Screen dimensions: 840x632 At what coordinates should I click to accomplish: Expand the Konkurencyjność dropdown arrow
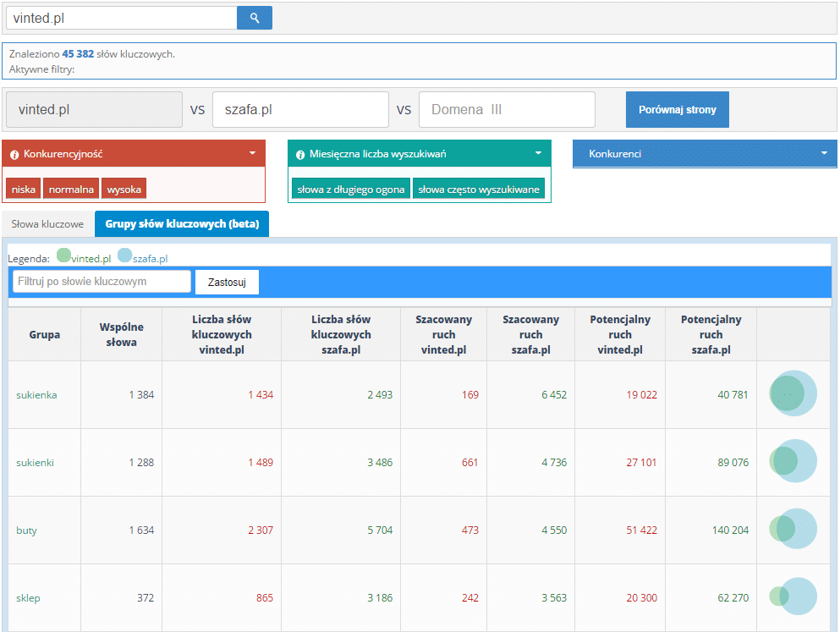click(252, 153)
